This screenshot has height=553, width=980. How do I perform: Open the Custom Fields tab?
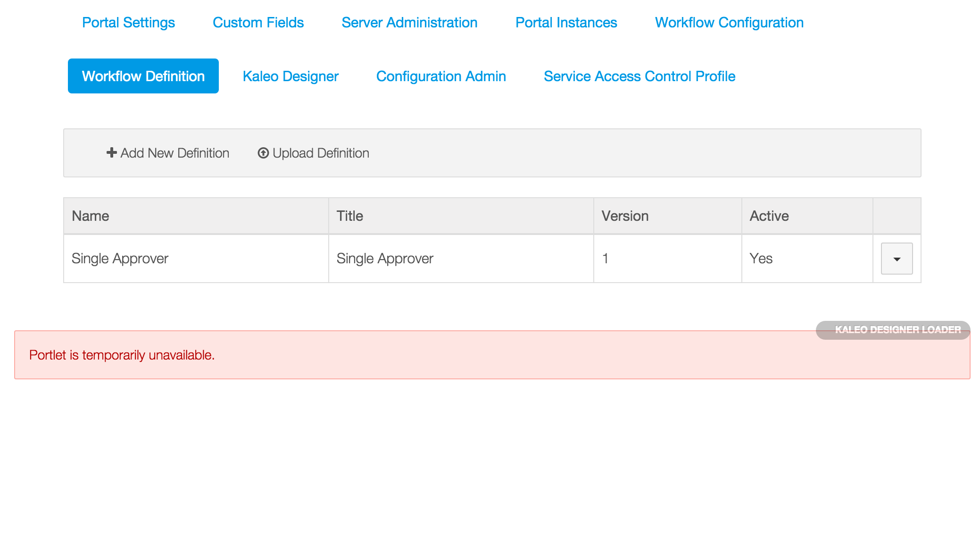258,23
